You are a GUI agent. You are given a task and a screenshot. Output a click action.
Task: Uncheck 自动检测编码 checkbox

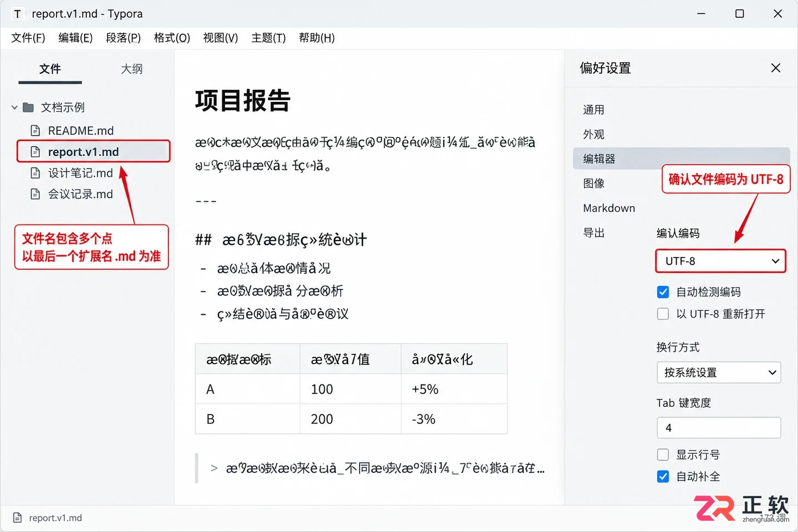point(663,292)
